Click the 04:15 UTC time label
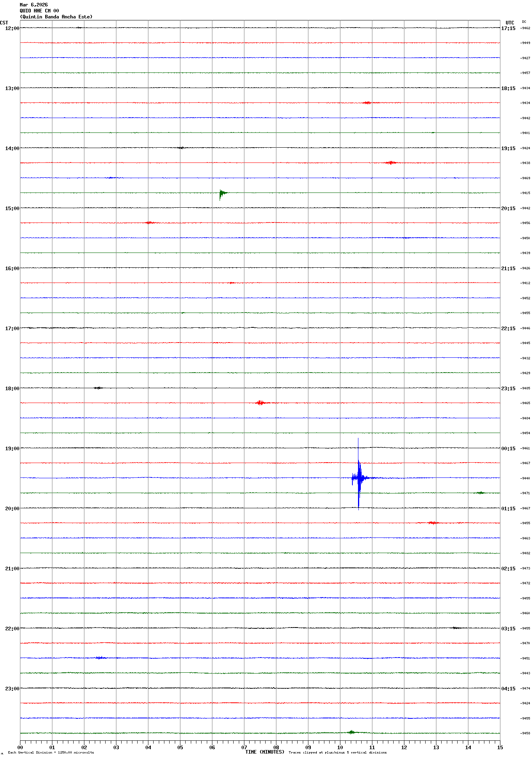The width and height of the screenshot is (532, 758). click(508, 689)
